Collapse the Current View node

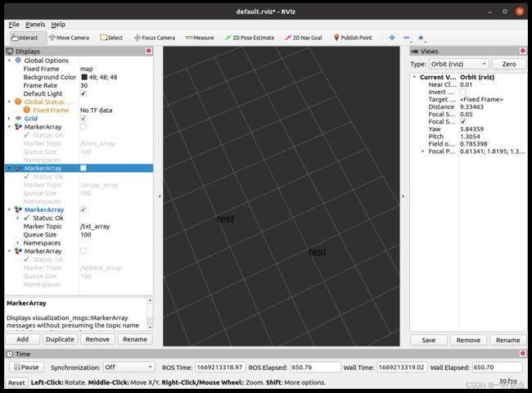click(414, 77)
